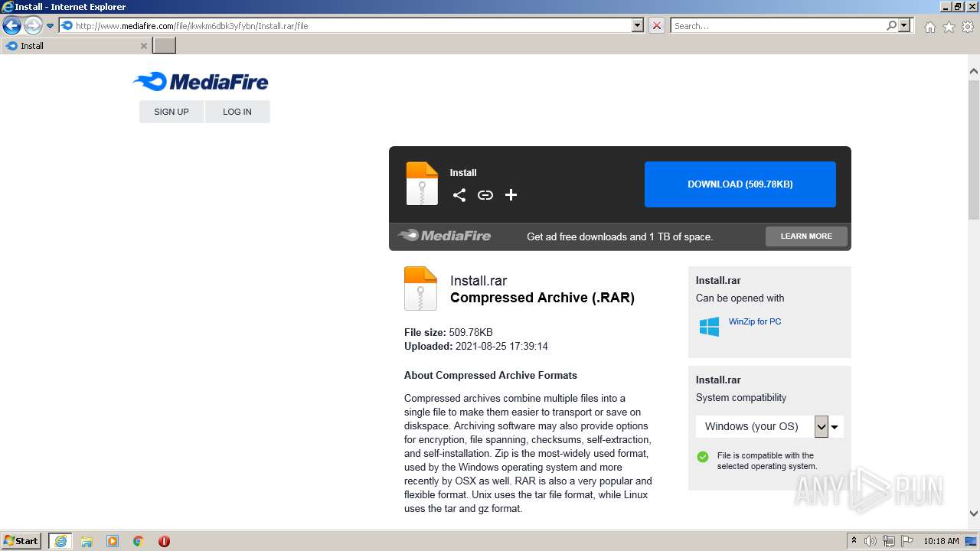Click the LEARN MORE button
This screenshot has width=980, height=551.
[806, 236]
